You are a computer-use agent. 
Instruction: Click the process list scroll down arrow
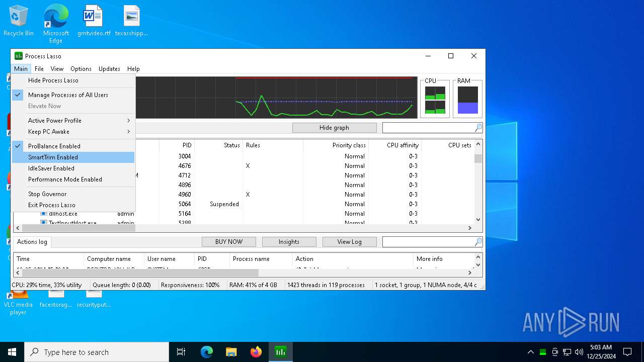click(478, 220)
